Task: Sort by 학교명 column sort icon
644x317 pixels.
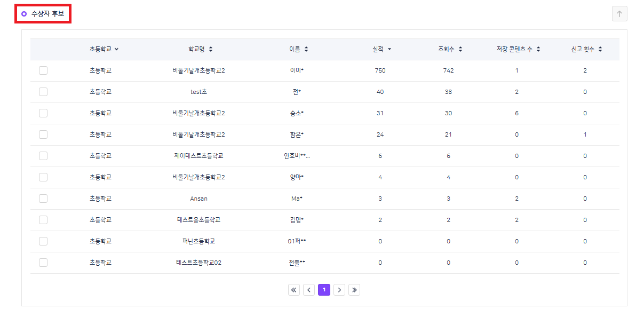Action: click(x=211, y=49)
